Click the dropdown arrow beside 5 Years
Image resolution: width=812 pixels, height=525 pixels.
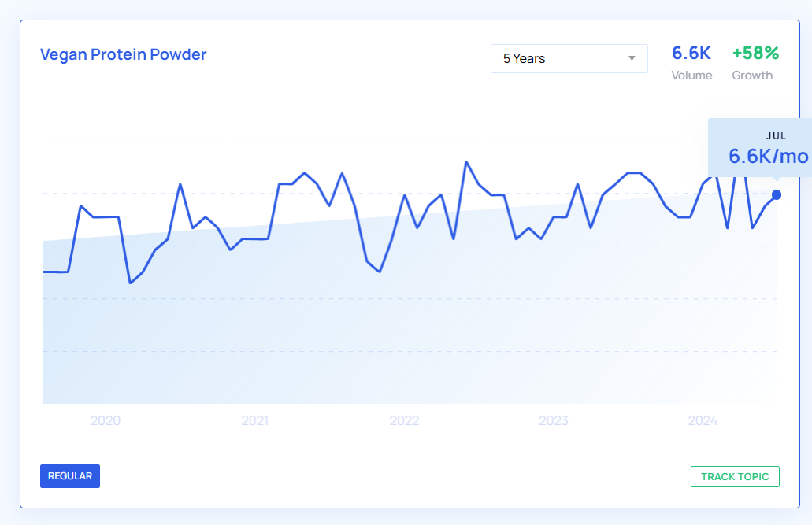pyautogui.click(x=632, y=59)
